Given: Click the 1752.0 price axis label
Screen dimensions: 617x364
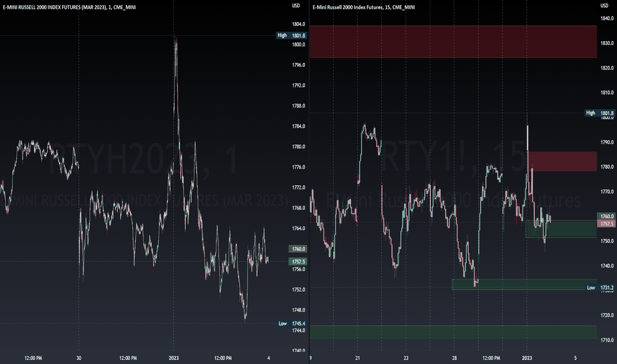Looking at the screenshot, I should tap(299, 290).
